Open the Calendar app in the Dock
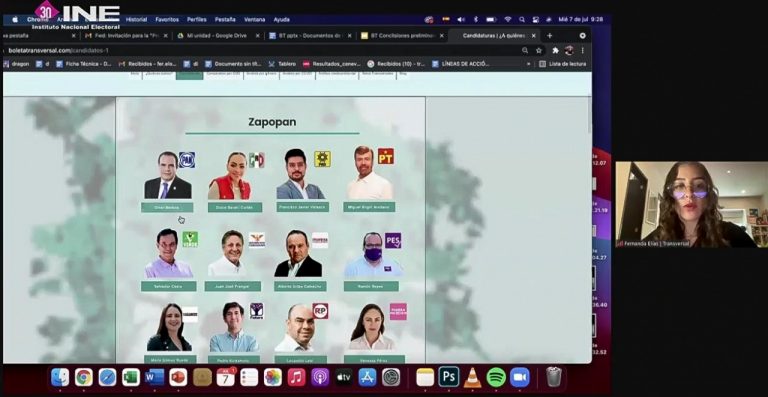This screenshot has height=397, width=768. click(x=226, y=377)
